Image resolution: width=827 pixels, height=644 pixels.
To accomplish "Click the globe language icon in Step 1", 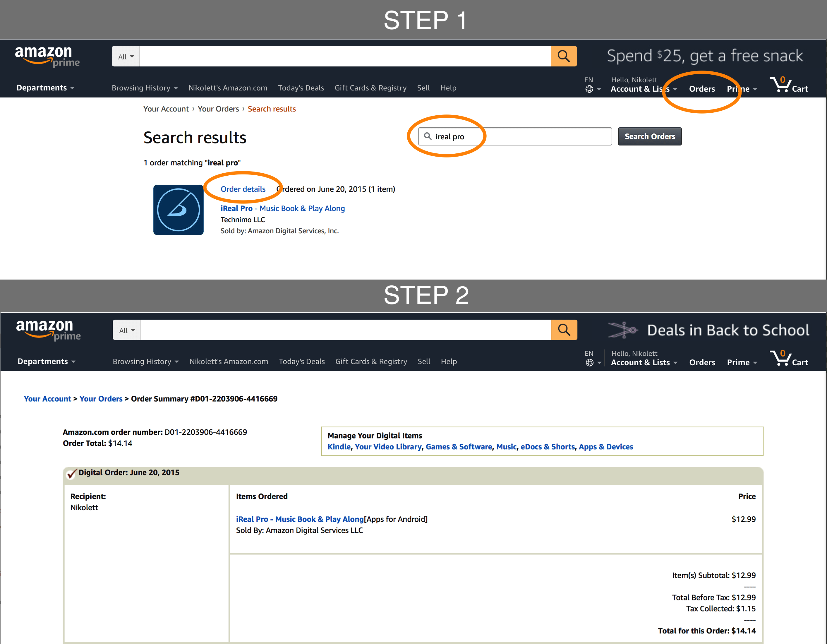I will point(589,89).
